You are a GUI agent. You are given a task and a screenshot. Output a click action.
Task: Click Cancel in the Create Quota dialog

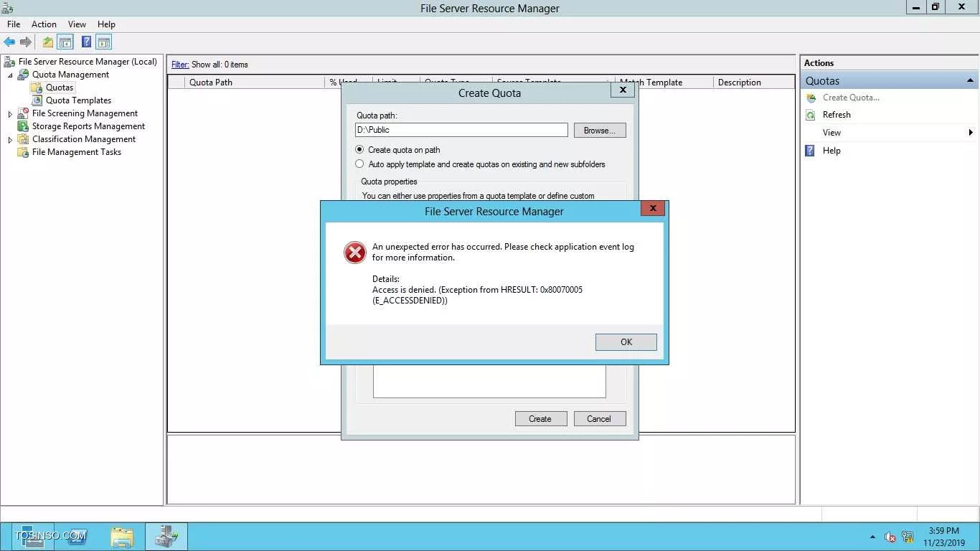[x=600, y=419]
